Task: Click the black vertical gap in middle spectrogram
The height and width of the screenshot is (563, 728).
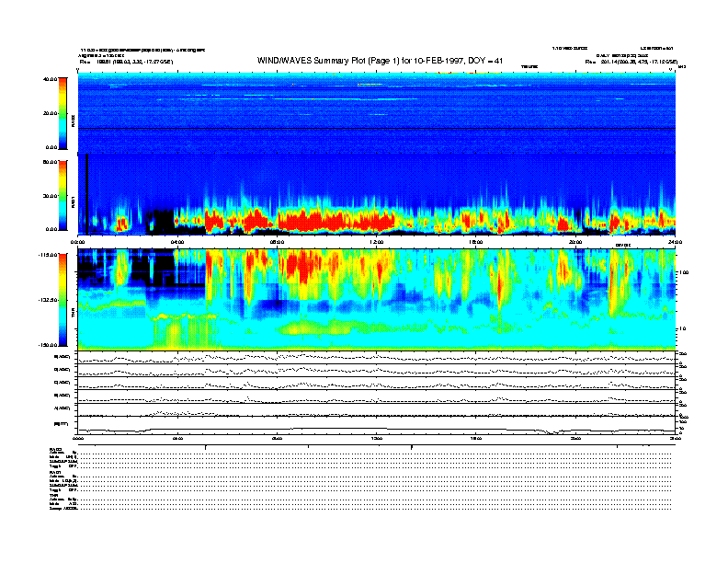Action: (86, 195)
